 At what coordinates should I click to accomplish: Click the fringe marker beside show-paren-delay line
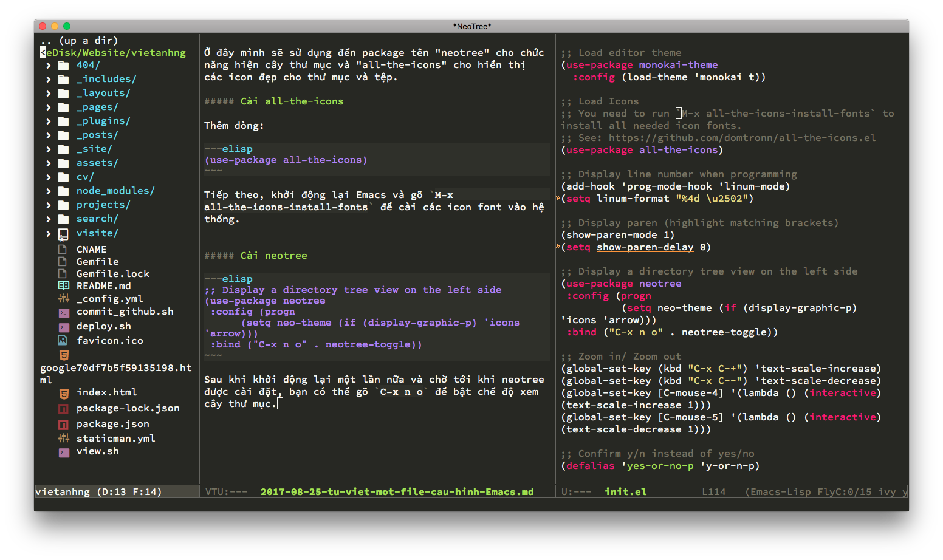tap(558, 247)
